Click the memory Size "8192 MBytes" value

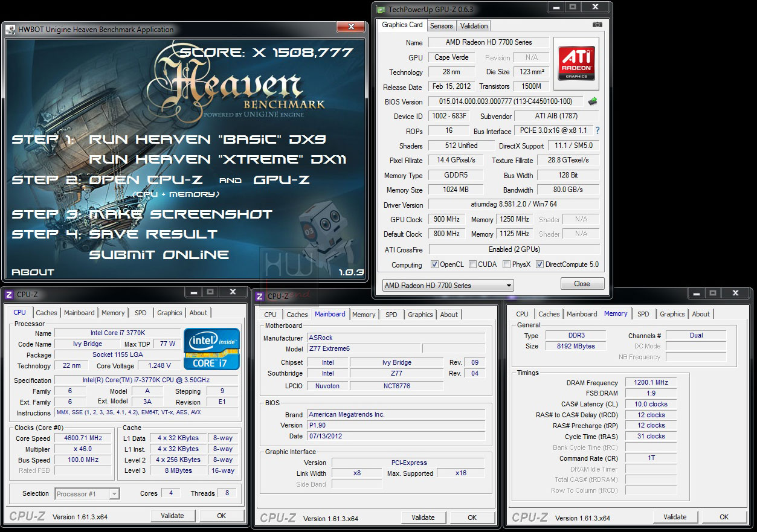[576, 346]
